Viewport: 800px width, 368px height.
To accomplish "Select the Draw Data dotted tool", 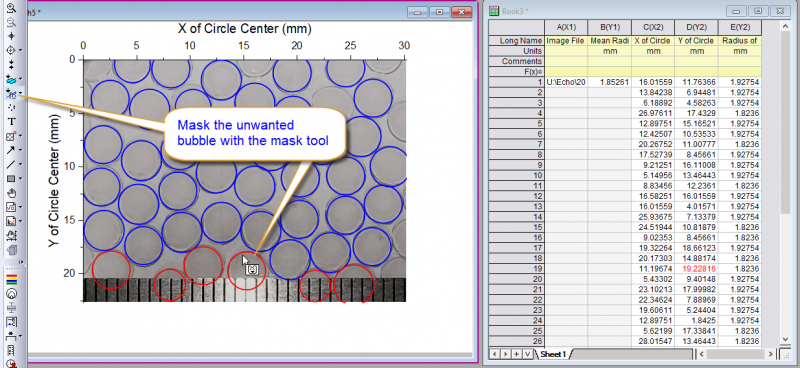I will [x=11, y=108].
